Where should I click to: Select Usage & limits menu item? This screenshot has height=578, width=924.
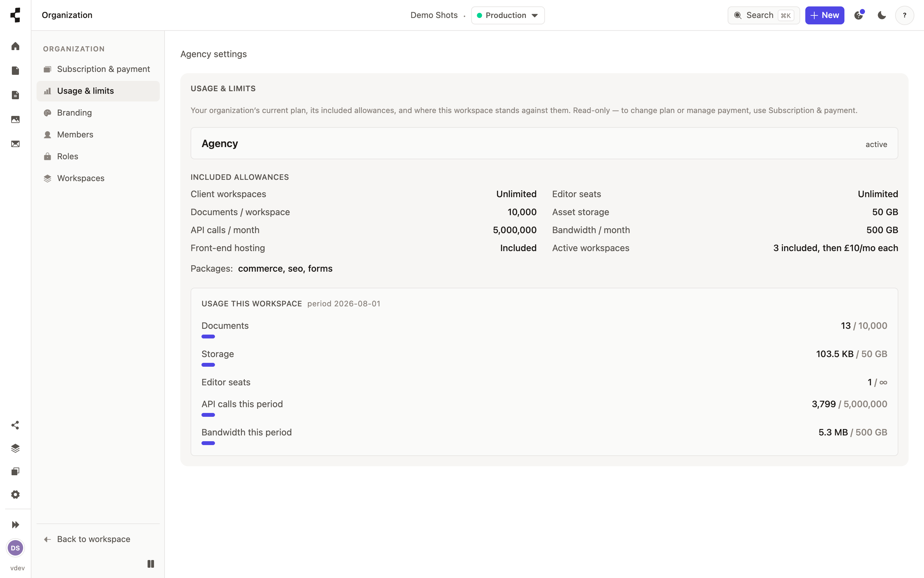coord(98,91)
